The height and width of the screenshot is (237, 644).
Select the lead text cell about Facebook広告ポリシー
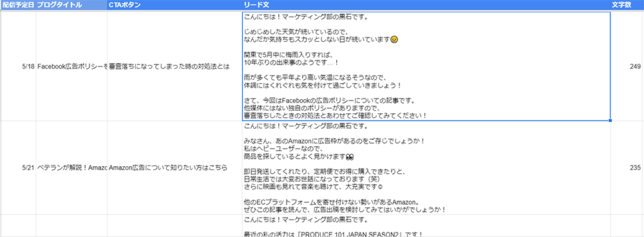[x=426, y=66]
